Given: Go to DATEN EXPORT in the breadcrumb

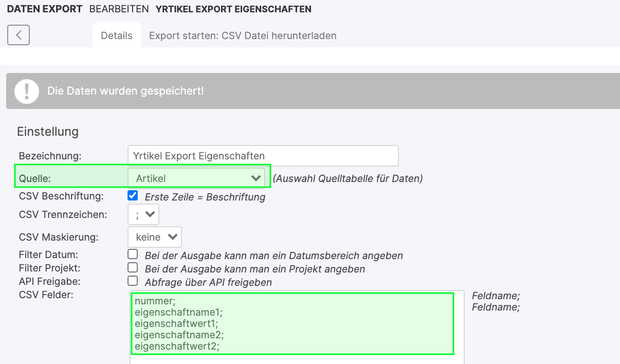Looking at the screenshot, I should tap(45, 9).
